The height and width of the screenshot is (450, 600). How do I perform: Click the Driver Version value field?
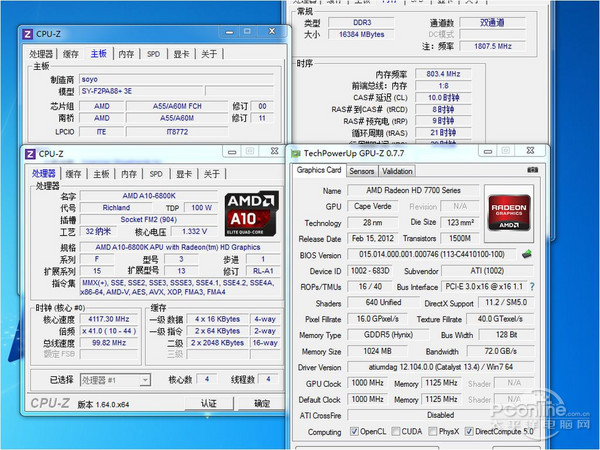point(440,367)
